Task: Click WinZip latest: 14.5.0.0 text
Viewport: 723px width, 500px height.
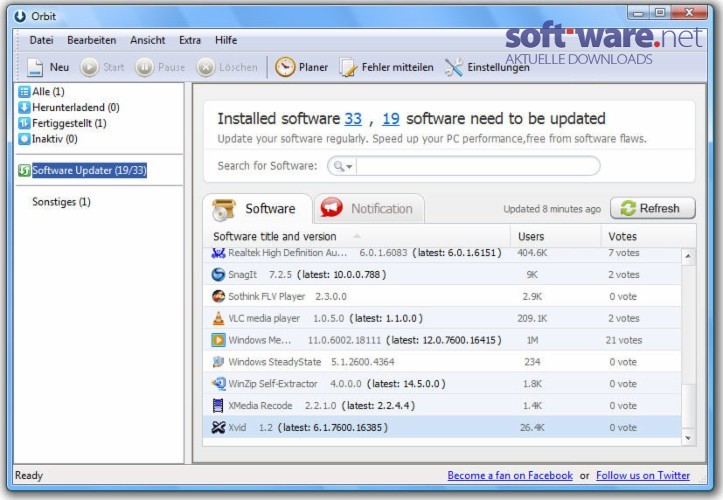Action: click(406, 384)
